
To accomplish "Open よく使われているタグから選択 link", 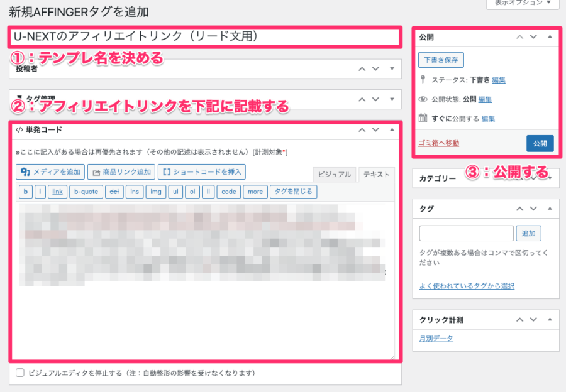I will (467, 286).
